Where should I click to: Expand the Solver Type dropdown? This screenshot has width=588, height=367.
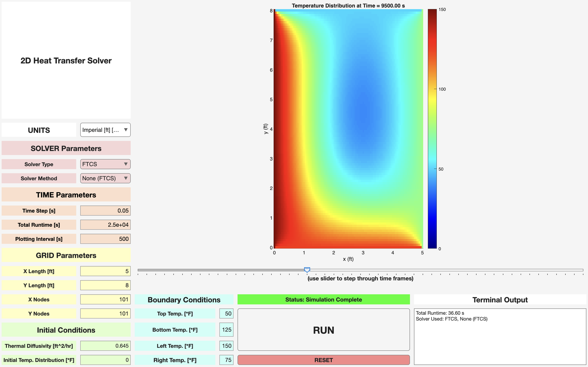coord(105,164)
